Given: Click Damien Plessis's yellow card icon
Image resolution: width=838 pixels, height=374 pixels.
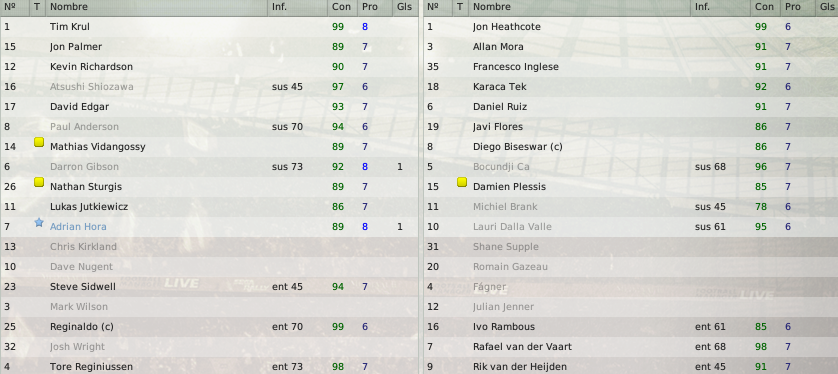Looking at the screenshot, I should (462, 182).
